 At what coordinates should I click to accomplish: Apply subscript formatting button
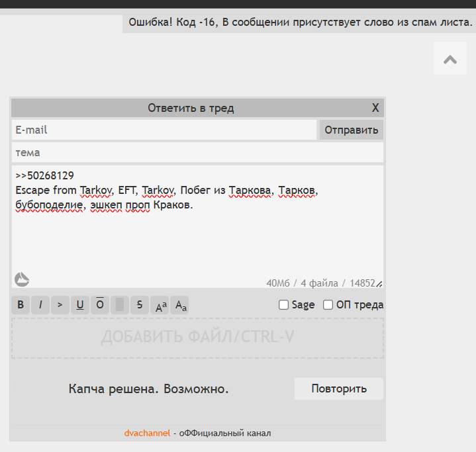(179, 305)
